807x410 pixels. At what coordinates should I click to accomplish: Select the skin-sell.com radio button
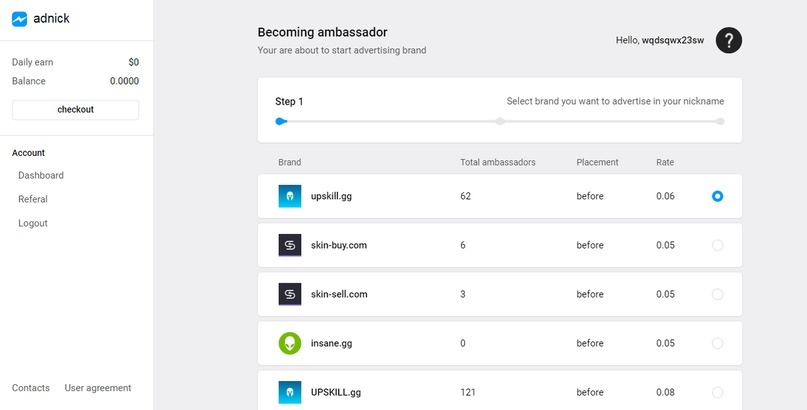click(x=717, y=294)
